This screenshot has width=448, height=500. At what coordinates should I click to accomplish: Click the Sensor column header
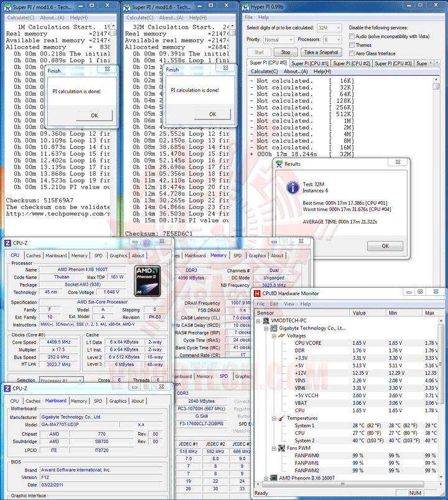302,313
